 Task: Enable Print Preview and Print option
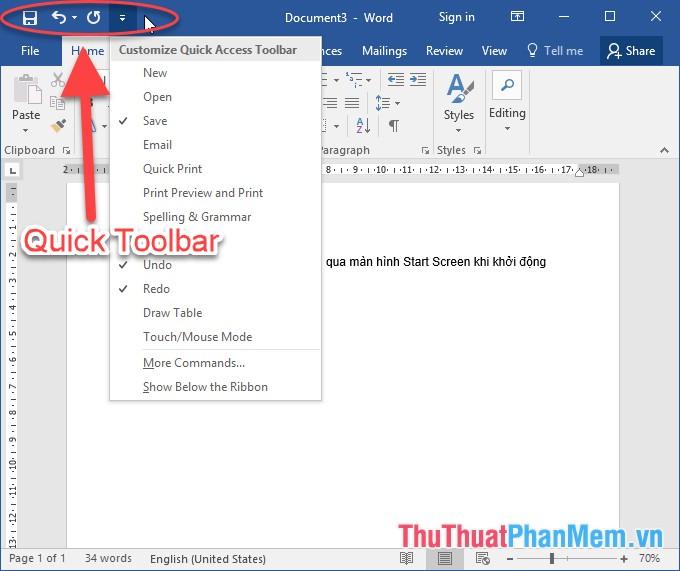215,193
